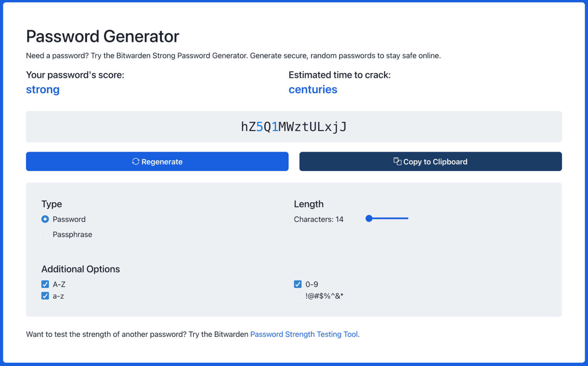Select the Passphrase radio button
Screen dimensions: 588x366
coord(45,234)
